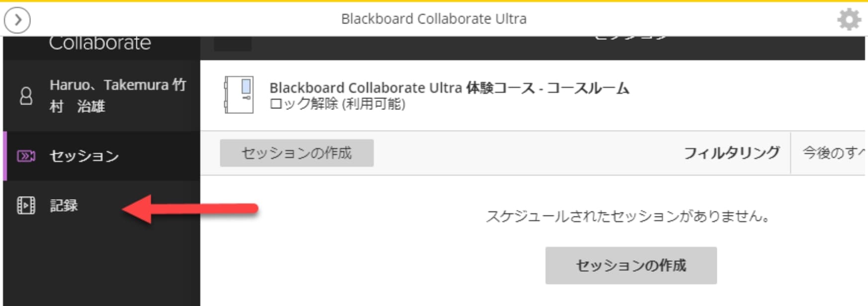
Task: Open the settings gear icon
Action: pyautogui.click(x=849, y=20)
